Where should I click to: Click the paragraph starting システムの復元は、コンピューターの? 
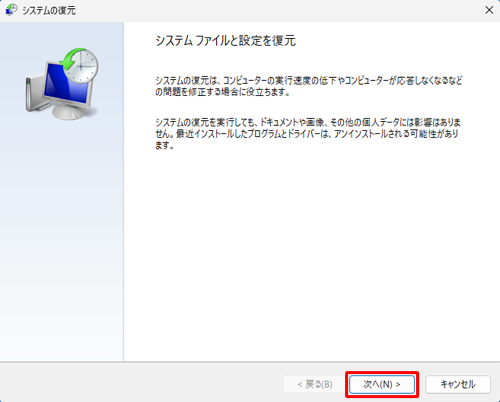click(309, 86)
